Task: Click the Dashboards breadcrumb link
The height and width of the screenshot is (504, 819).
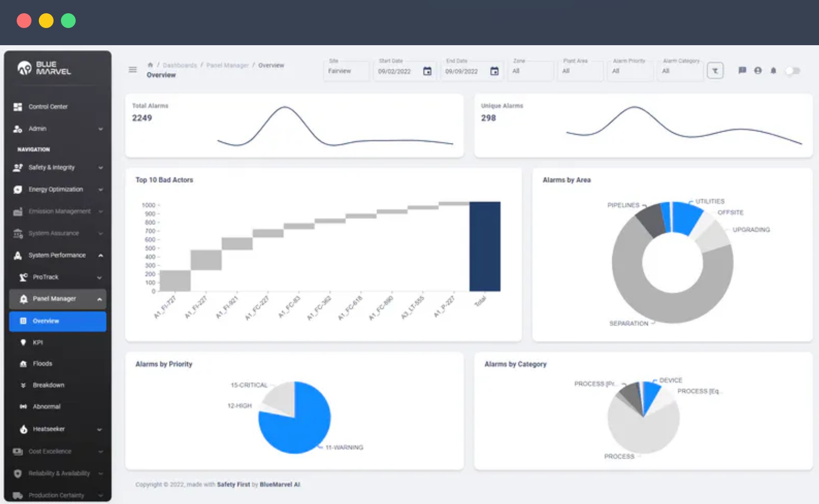Action: point(180,65)
